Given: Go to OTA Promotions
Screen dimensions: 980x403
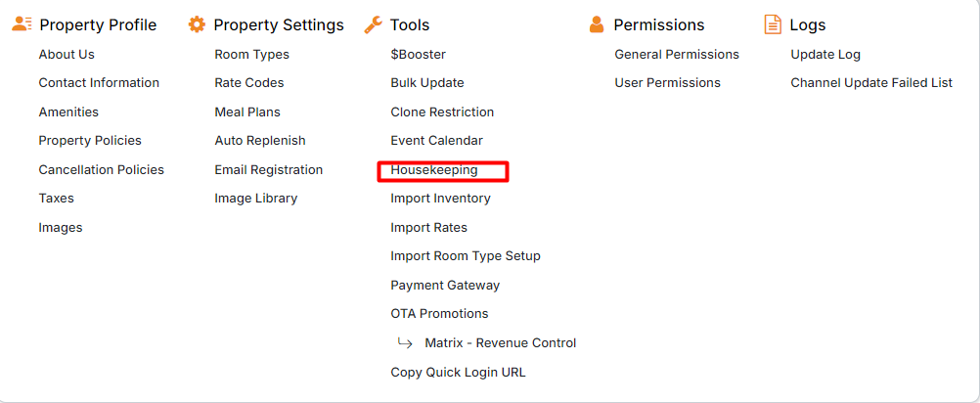Looking at the screenshot, I should pos(439,314).
